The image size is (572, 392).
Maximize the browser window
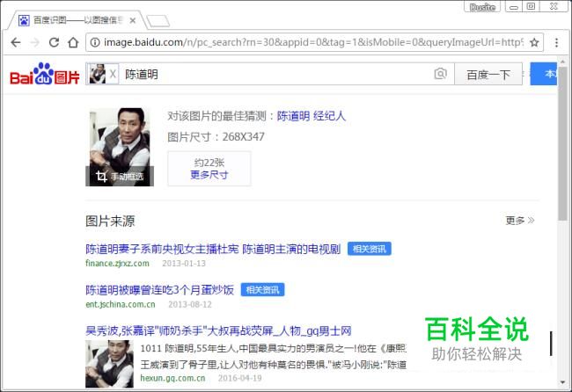(x=532, y=6)
